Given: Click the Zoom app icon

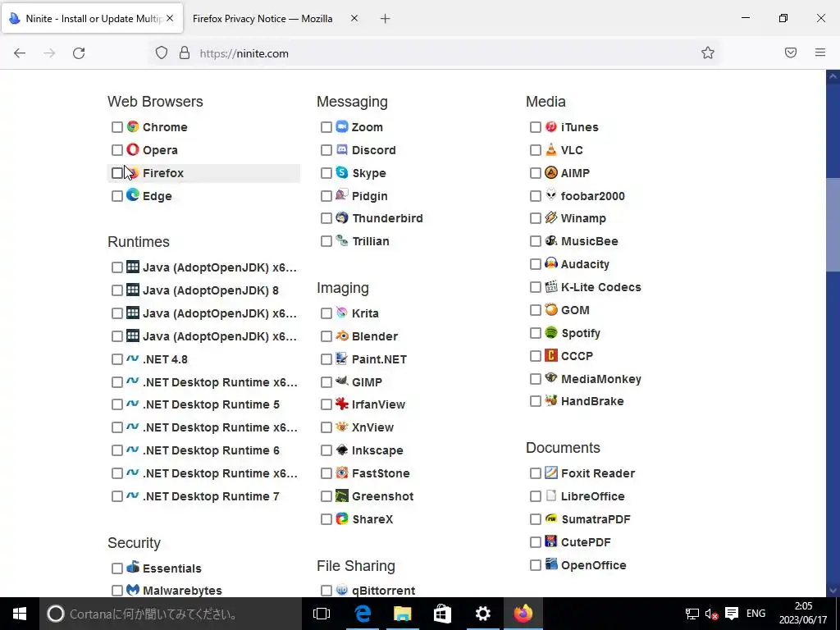Looking at the screenshot, I should (x=342, y=127).
